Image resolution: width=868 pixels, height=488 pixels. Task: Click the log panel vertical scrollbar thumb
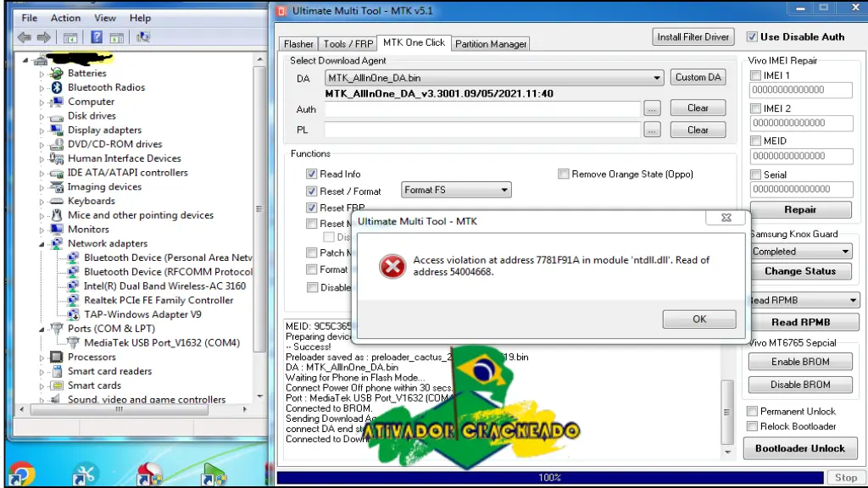(726, 413)
